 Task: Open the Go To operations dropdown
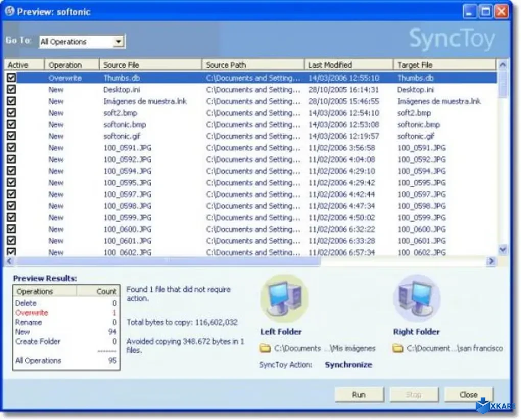click(120, 41)
